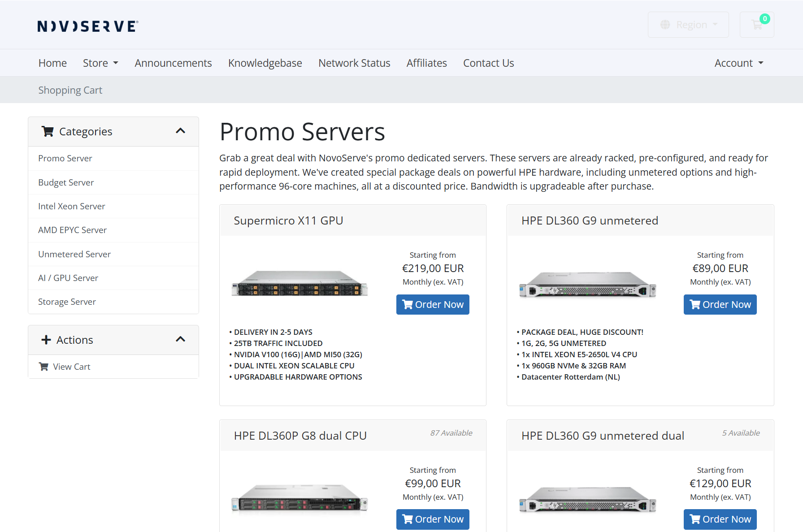
Task: Open the Knowledgebase menu item
Action: click(x=265, y=63)
